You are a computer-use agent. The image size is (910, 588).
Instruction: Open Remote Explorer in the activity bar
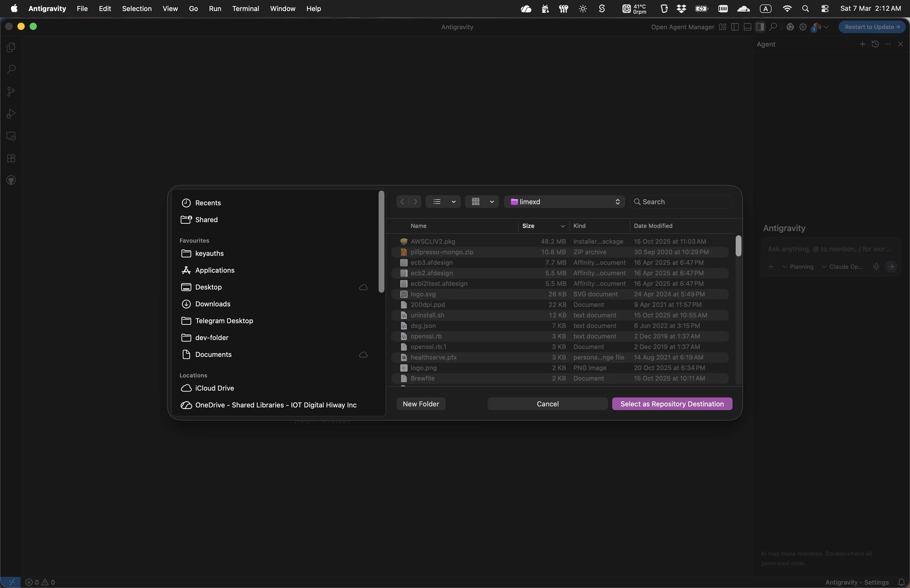tap(11, 136)
